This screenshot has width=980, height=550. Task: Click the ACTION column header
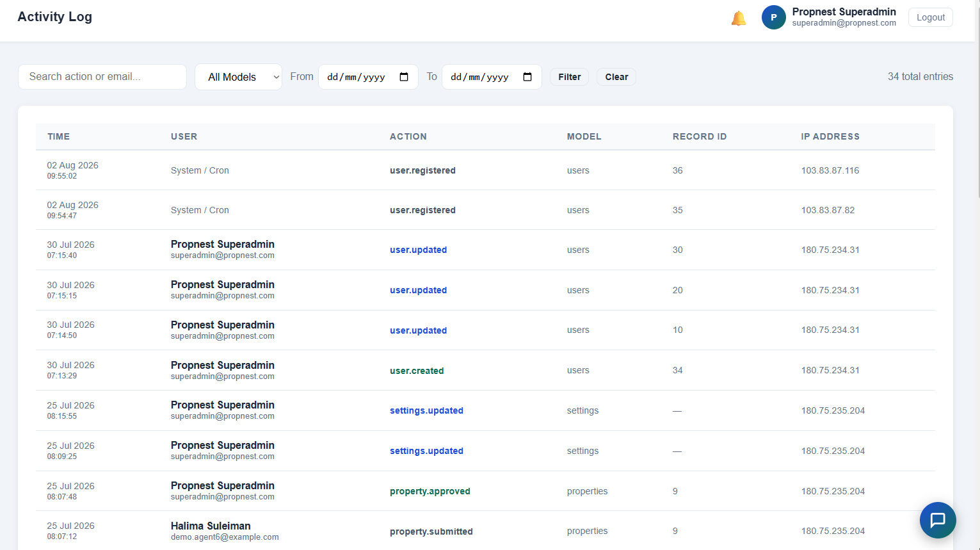tap(408, 136)
